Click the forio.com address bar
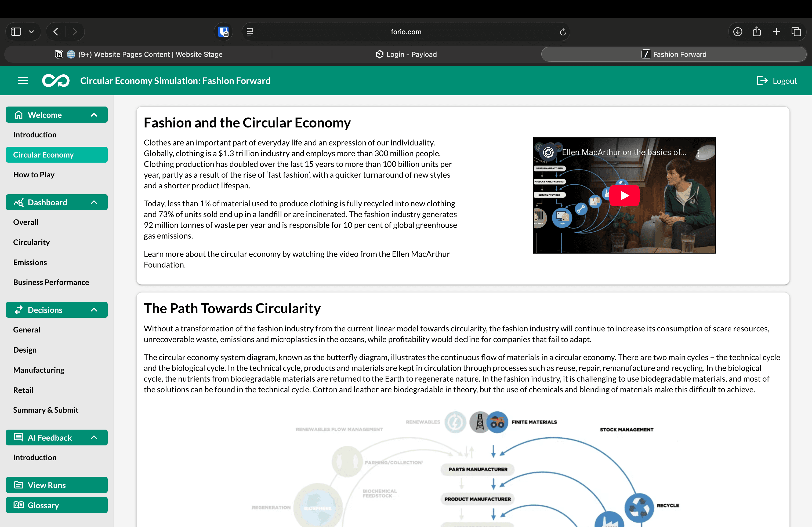This screenshot has height=527, width=812. pyautogui.click(x=406, y=32)
